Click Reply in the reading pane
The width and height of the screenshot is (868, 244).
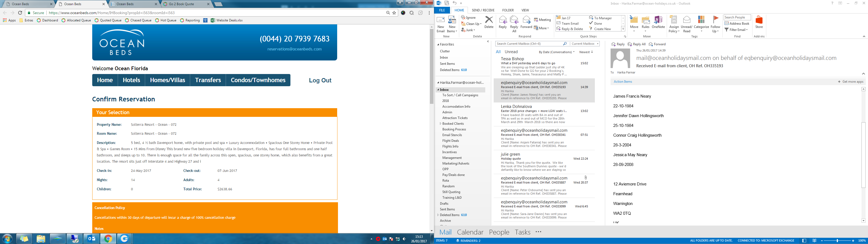[x=618, y=44]
